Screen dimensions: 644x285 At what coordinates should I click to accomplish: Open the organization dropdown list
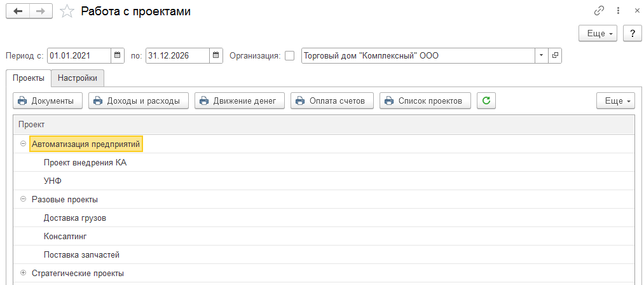541,55
